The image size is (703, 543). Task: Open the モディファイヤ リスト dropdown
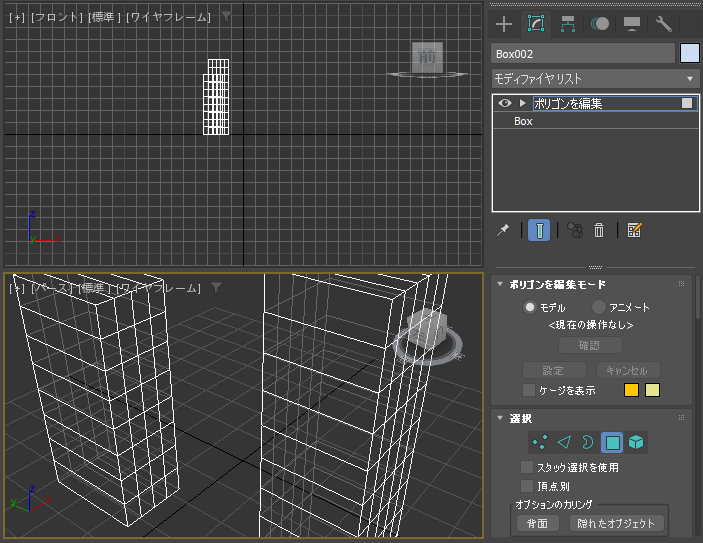point(595,79)
